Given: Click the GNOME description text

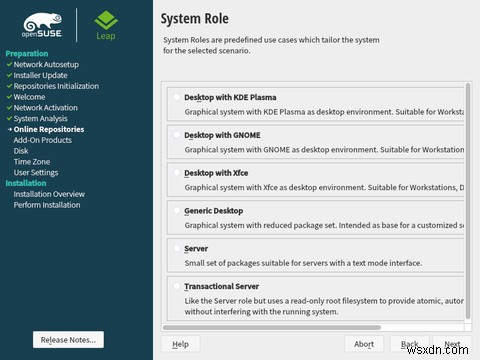Looking at the screenshot, I should point(324,150).
